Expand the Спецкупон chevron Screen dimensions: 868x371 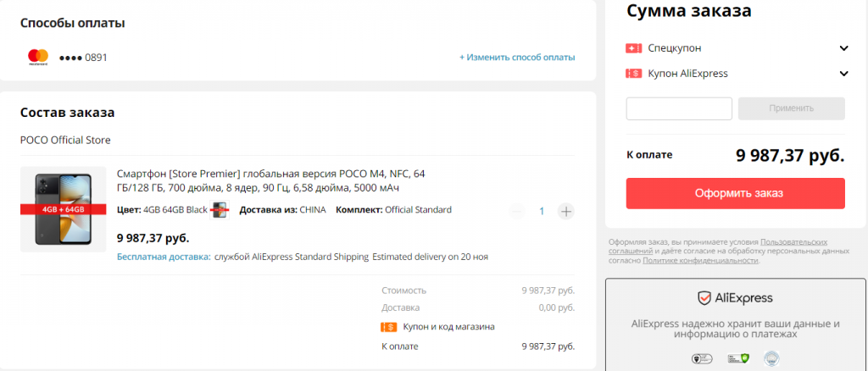pos(843,48)
